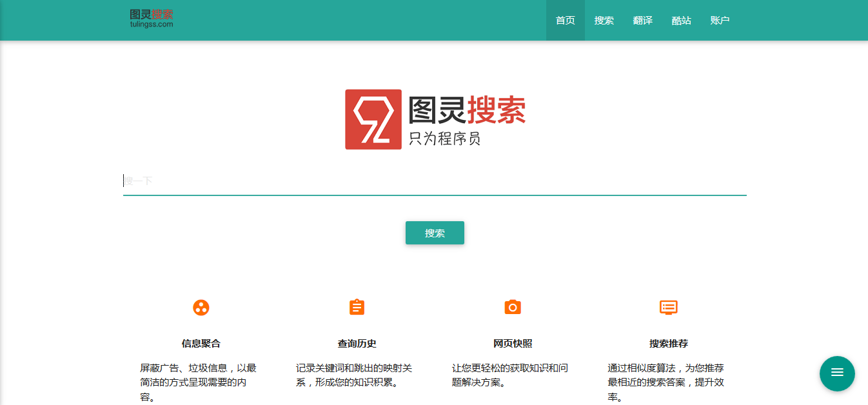Open the 搜索 navigation item
Viewport: 868px width, 405px height.
604,20
